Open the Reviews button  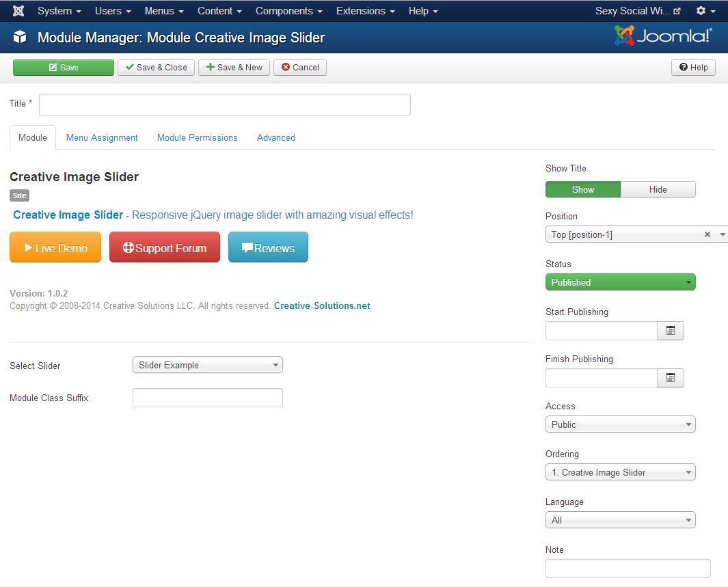click(x=269, y=247)
